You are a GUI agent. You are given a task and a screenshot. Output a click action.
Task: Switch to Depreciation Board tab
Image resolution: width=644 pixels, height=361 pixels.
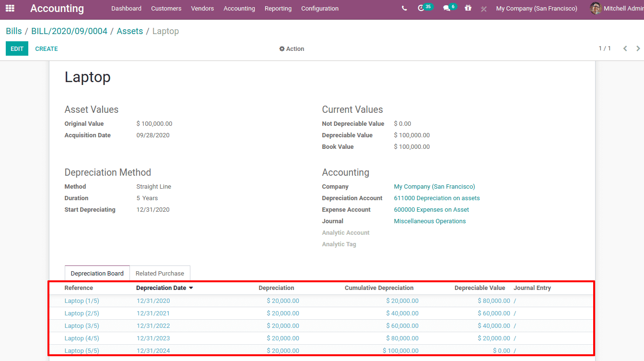tap(97, 273)
